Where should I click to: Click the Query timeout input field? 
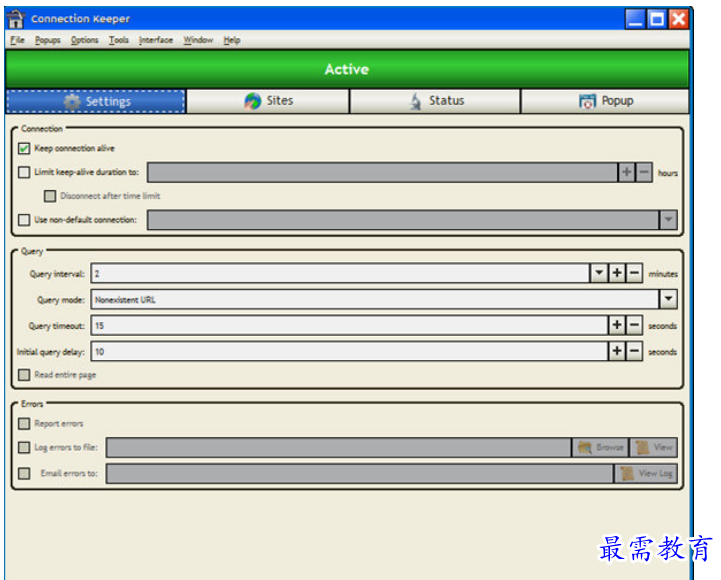tap(349, 326)
